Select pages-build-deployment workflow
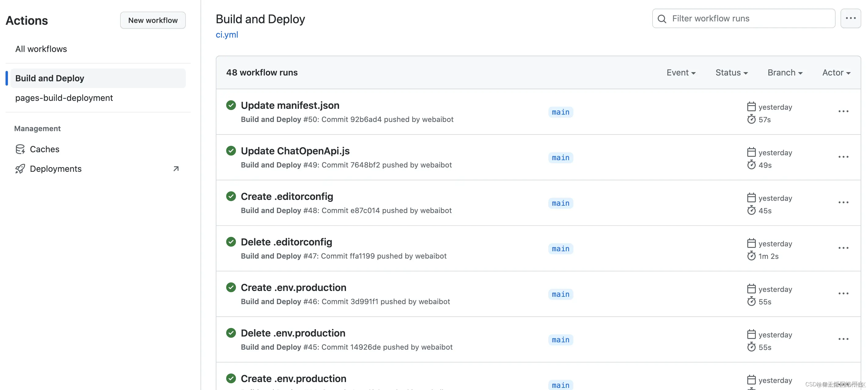This screenshot has width=868, height=390. pyautogui.click(x=64, y=98)
